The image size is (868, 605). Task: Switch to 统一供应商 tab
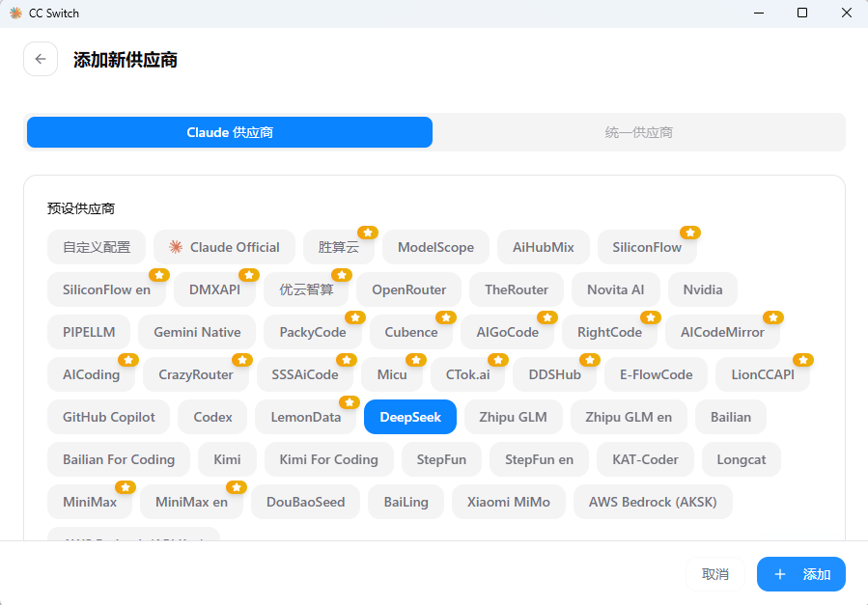click(x=639, y=132)
